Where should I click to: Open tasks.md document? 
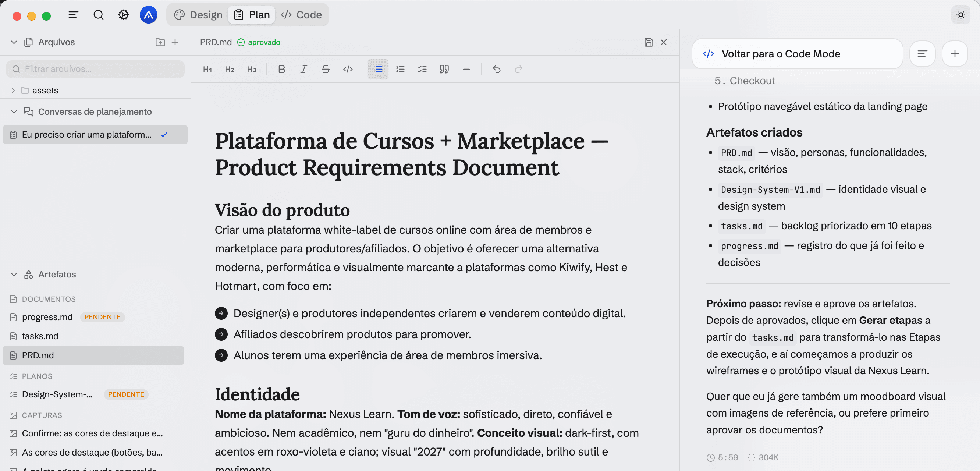coord(40,336)
